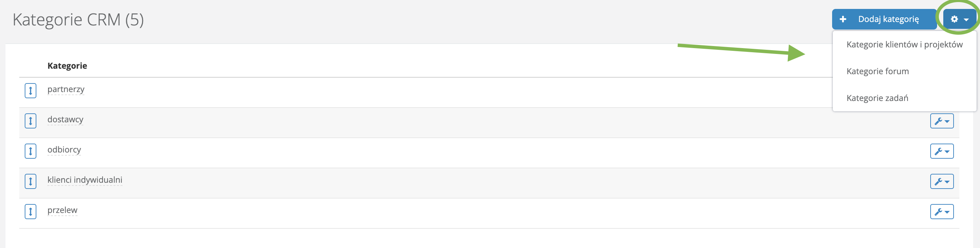
Task: Click the reorder arrows icon next to przelew
Action: [x=31, y=212]
